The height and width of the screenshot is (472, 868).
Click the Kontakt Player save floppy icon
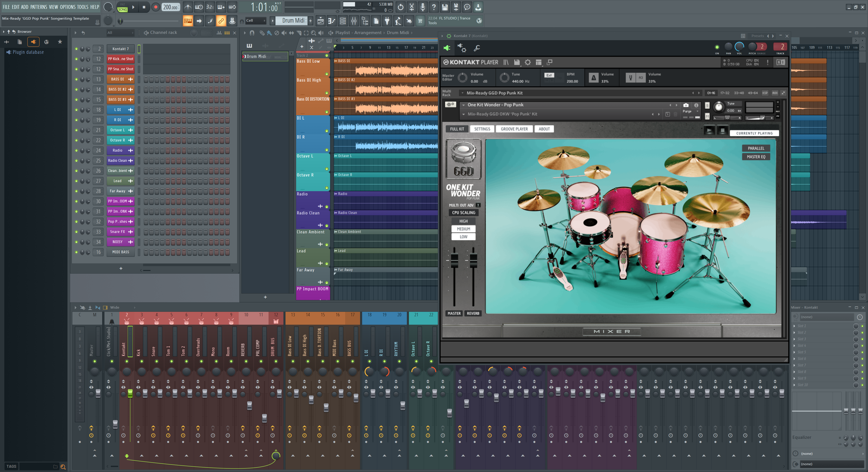[517, 62]
